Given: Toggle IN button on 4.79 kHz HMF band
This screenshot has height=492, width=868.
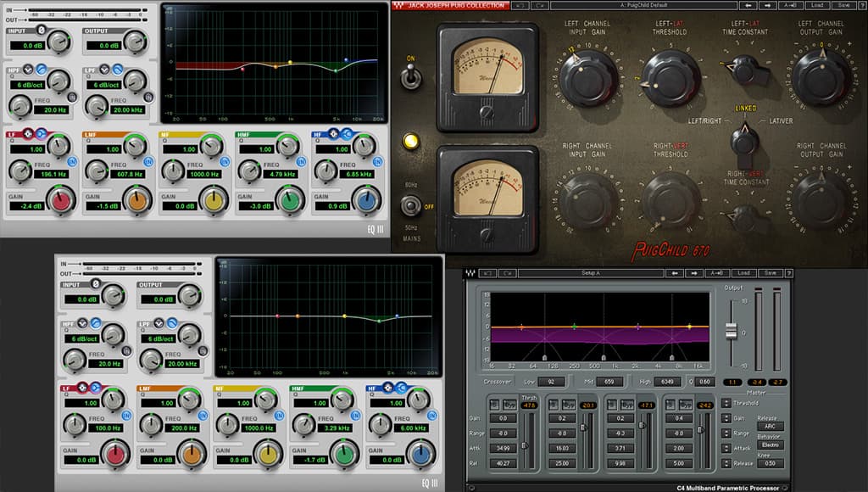Looking at the screenshot, I should click(301, 162).
